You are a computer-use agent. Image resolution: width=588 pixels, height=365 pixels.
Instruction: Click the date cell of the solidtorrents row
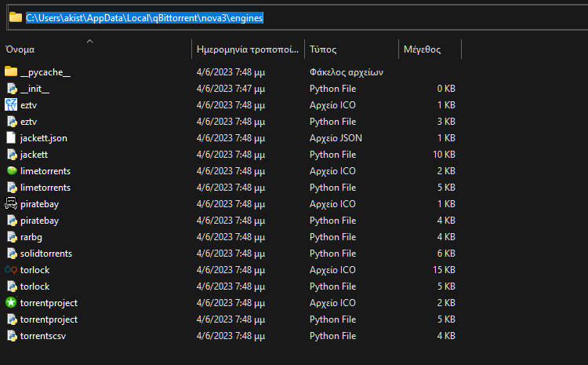230,254
